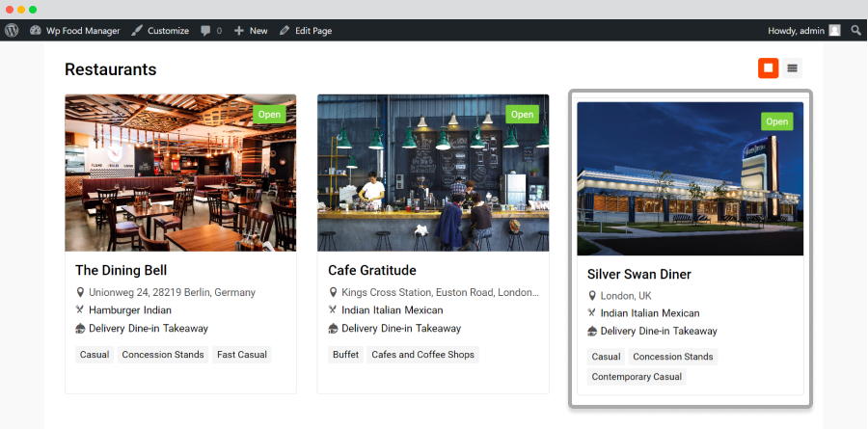The width and height of the screenshot is (868, 429).
Task: Select the Unionweg 24 Berlin address
Action: [173, 292]
